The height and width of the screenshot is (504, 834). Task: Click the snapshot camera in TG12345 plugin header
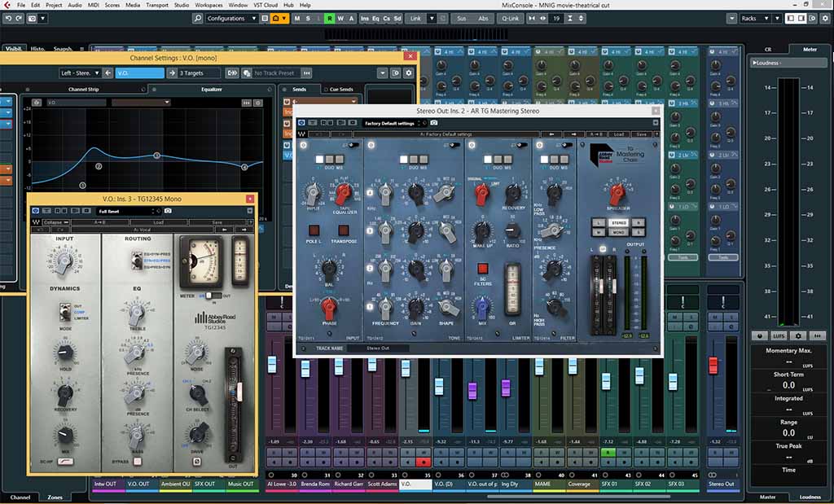pyautogui.click(x=168, y=211)
